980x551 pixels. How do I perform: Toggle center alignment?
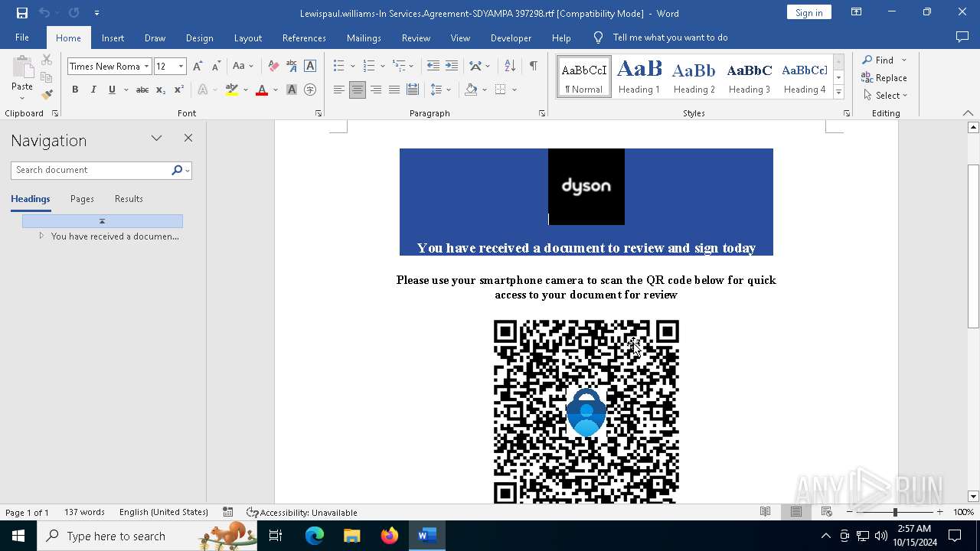[358, 90]
